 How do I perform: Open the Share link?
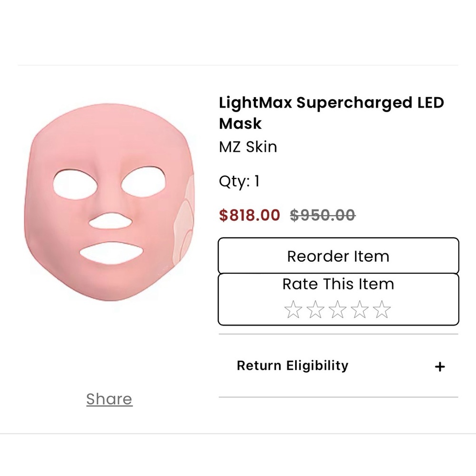pos(109,399)
